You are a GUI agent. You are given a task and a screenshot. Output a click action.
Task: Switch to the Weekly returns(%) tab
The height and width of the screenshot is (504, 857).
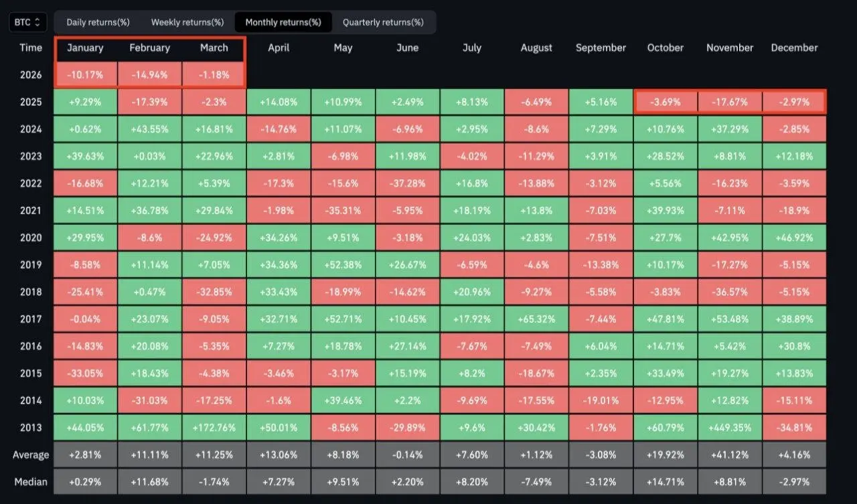tap(187, 22)
